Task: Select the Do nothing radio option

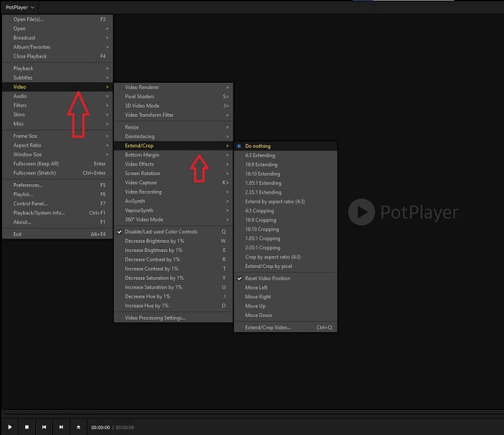Action: [x=285, y=146]
